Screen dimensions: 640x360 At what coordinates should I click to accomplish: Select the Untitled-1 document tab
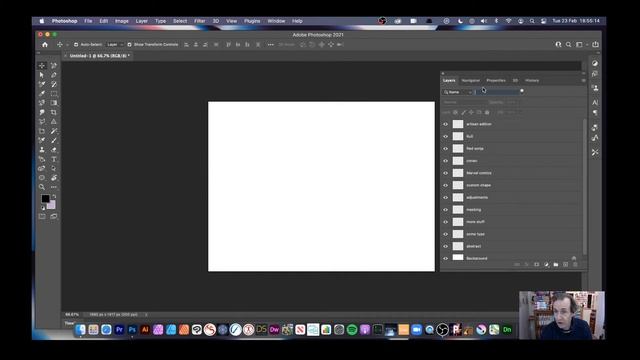tap(99, 56)
